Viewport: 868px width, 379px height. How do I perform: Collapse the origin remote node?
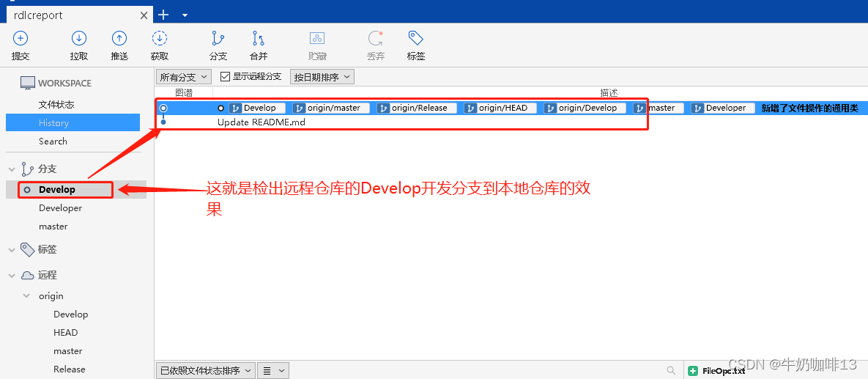coord(26,296)
